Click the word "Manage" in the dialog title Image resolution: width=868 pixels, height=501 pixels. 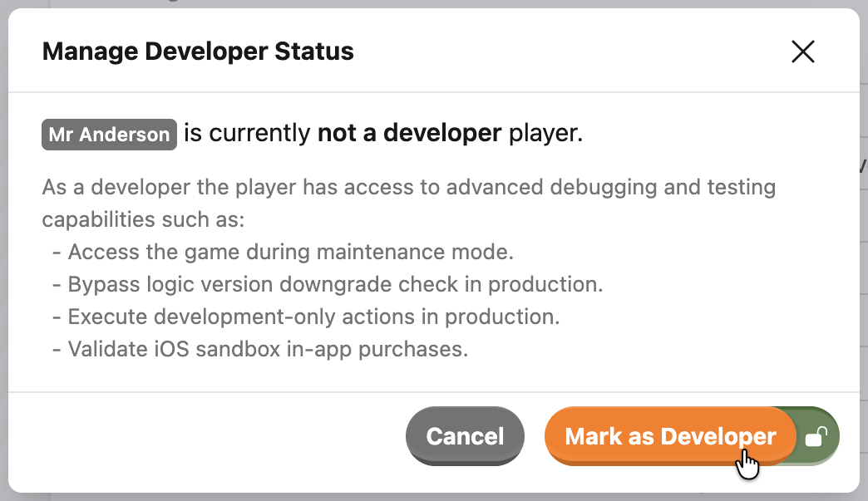click(90, 52)
